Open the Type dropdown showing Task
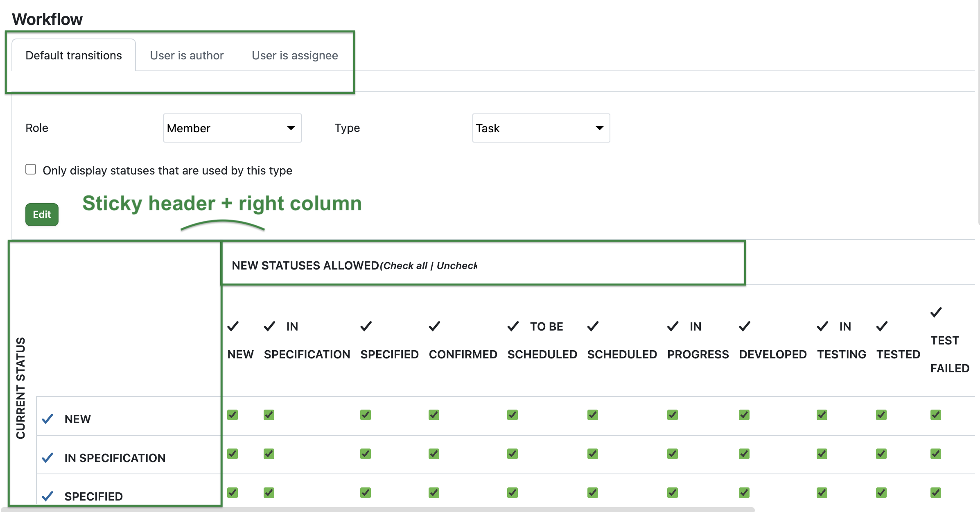Image resolution: width=980 pixels, height=512 pixels. pyautogui.click(x=541, y=128)
